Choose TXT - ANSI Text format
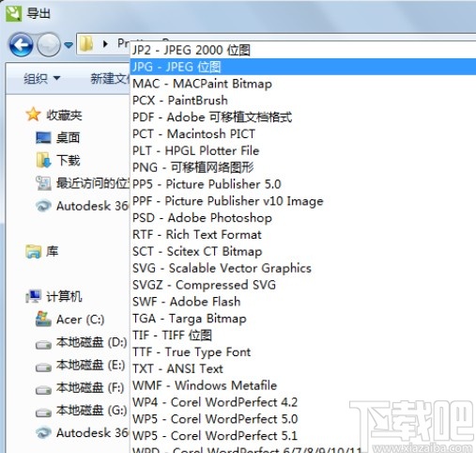This screenshot has height=453, width=476. click(x=302, y=368)
